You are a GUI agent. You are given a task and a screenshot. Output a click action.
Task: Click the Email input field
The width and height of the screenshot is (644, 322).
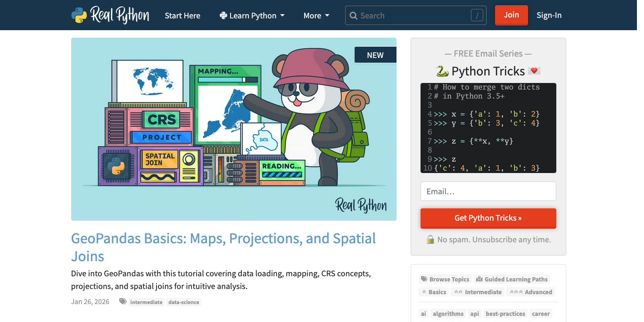point(488,191)
